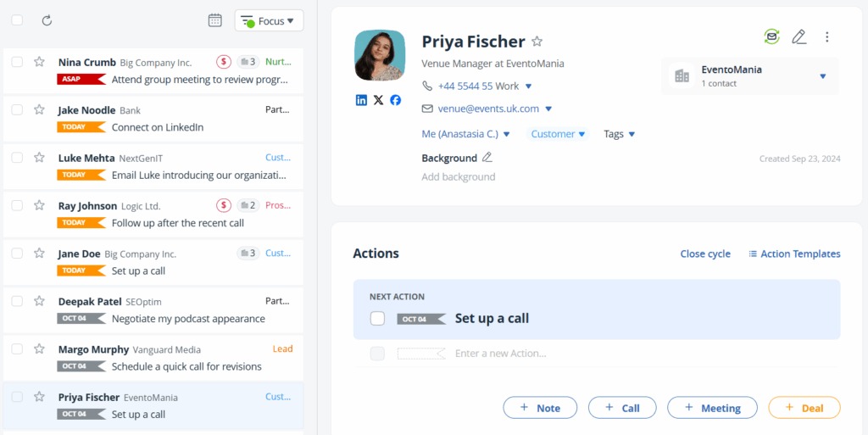
Task: Open the Focus filter dropdown
Action: pos(269,20)
